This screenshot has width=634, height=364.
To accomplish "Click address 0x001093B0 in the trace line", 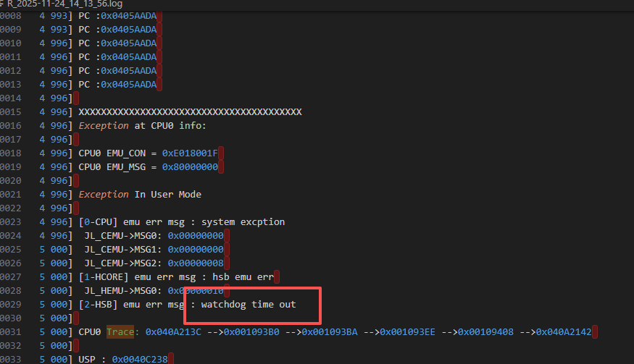I will (x=251, y=331).
